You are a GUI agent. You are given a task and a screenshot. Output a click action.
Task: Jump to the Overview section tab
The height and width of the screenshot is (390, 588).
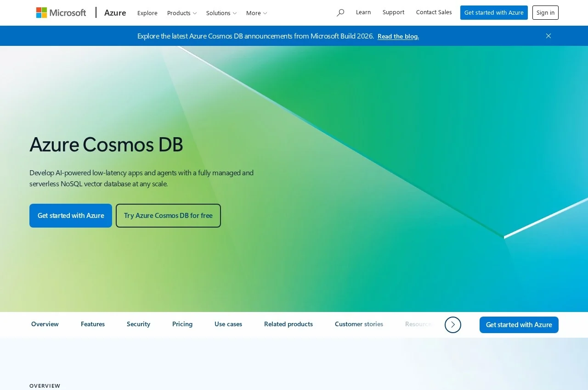[x=45, y=324]
